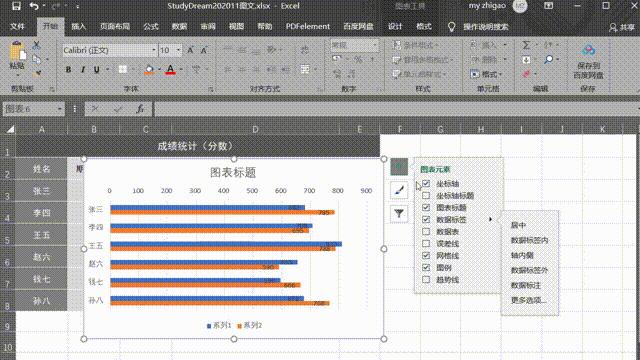Click the 共享 share button
The width and height of the screenshot is (640, 360).
pos(622,27)
